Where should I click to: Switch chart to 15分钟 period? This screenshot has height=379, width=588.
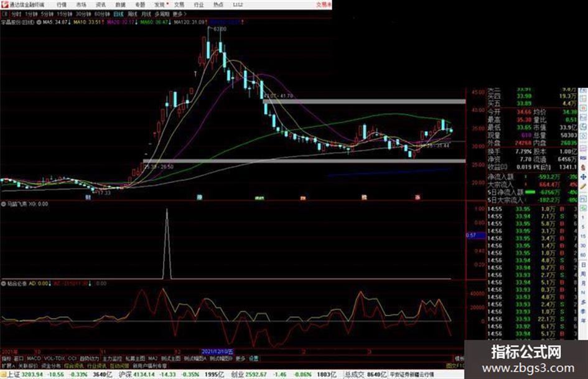coord(64,14)
